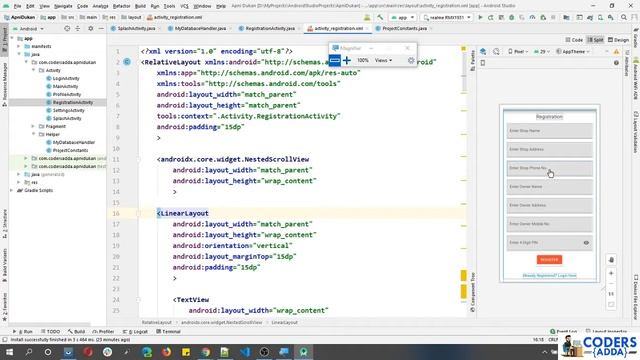Click the yellow warning icon in design toolbar
This screenshot has height=360, width=640.
(616, 52)
